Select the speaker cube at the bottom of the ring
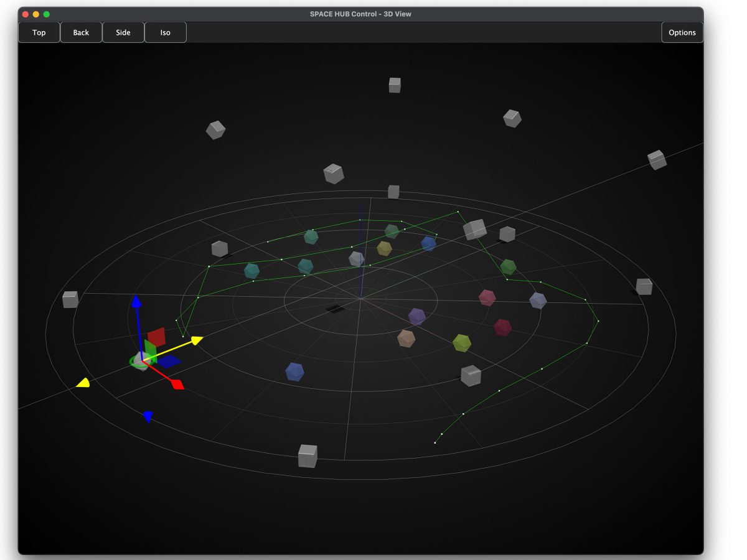Viewport: 747px width, 560px height. point(308,455)
